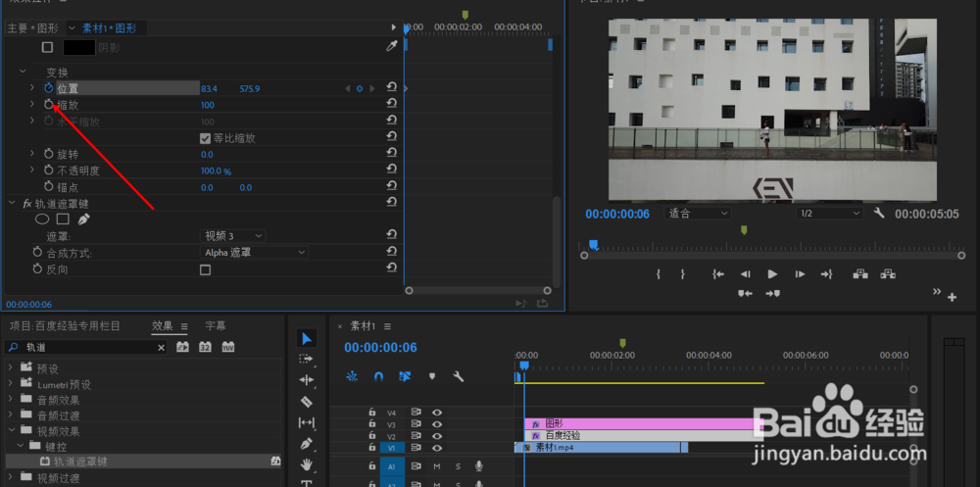Select the Hand tool
This screenshot has width=980, height=487.
coord(306,465)
